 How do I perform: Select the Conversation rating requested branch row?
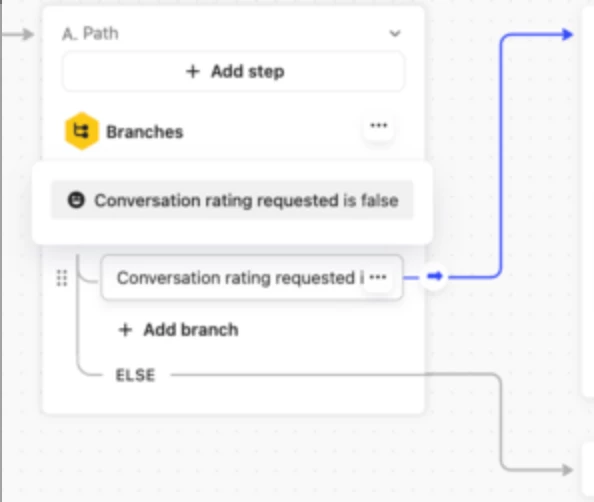[252, 278]
